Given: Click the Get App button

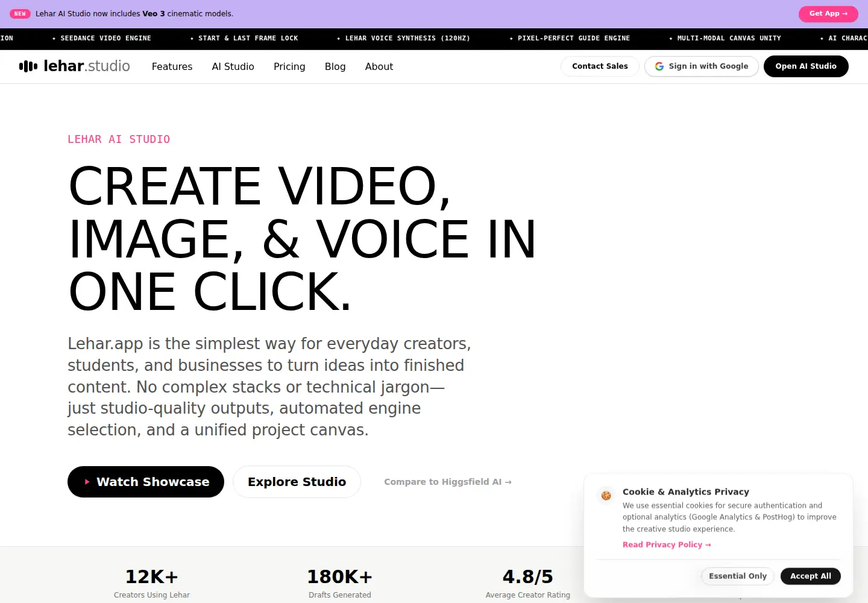Looking at the screenshot, I should pyautogui.click(x=828, y=14).
